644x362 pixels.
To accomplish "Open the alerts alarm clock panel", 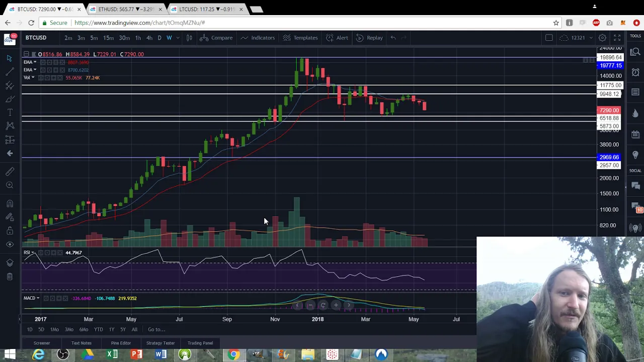I will [x=635, y=72].
